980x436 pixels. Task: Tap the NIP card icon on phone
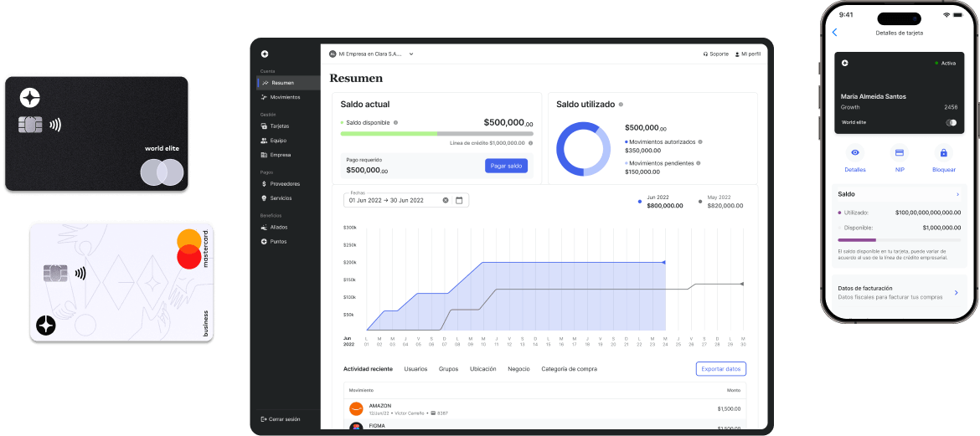tap(899, 153)
